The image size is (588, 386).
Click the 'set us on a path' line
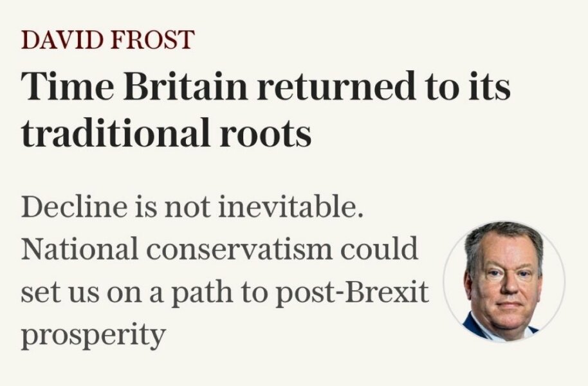224,292
